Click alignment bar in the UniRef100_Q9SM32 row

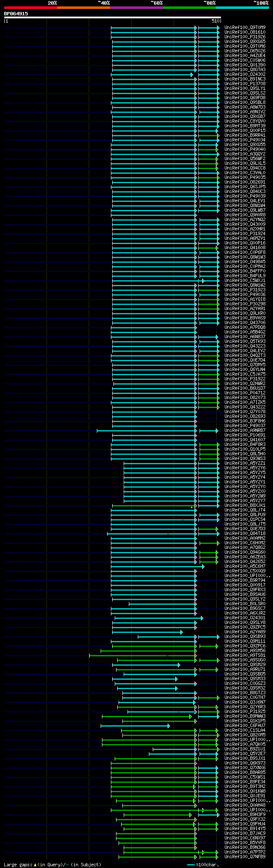coord(148,688)
